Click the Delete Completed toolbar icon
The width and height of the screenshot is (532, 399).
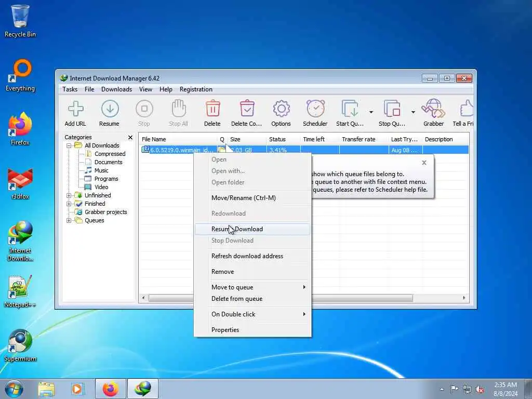[247, 109]
